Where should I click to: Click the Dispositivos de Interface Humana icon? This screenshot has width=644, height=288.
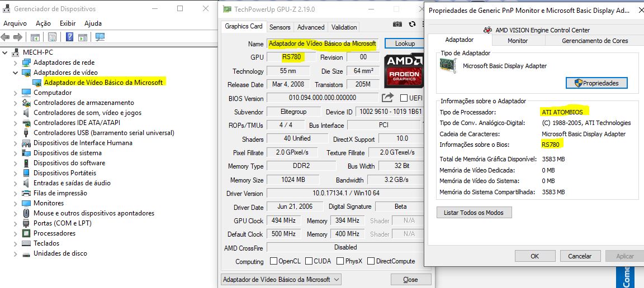coord(26,143)
